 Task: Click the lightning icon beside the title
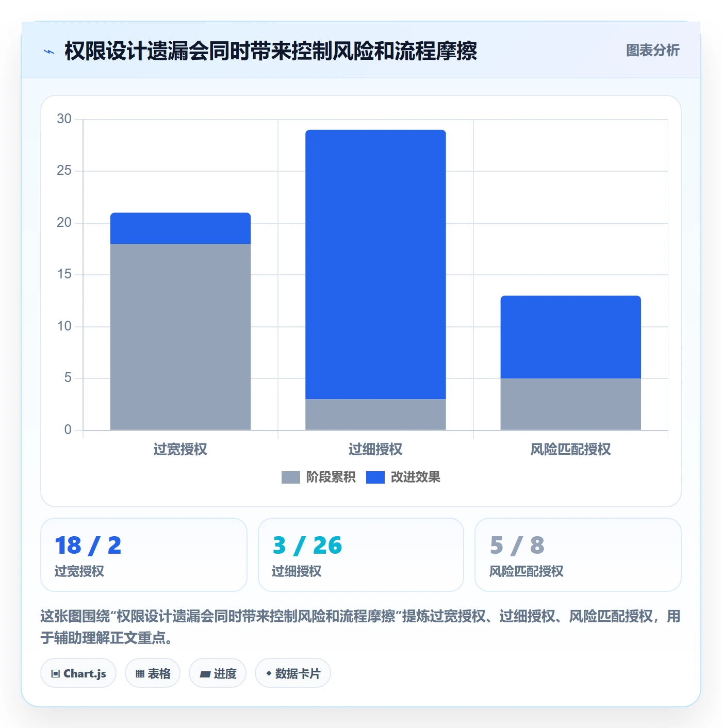[x=49, y=52]
